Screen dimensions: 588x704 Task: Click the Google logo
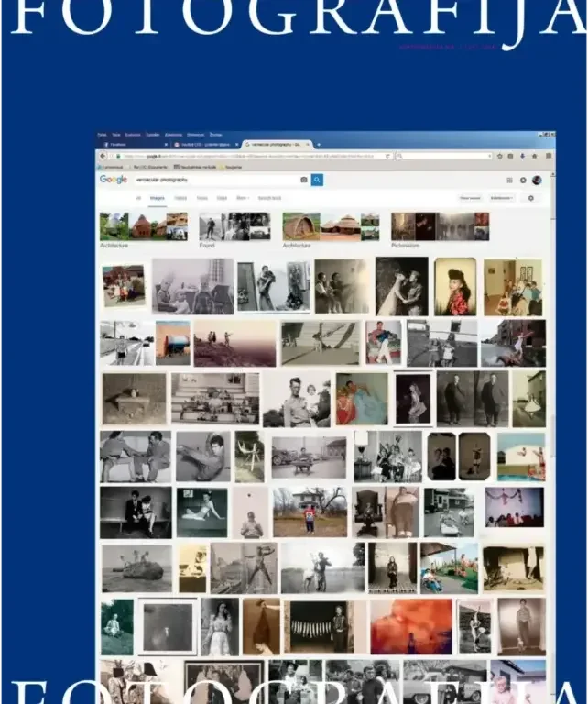114,179
